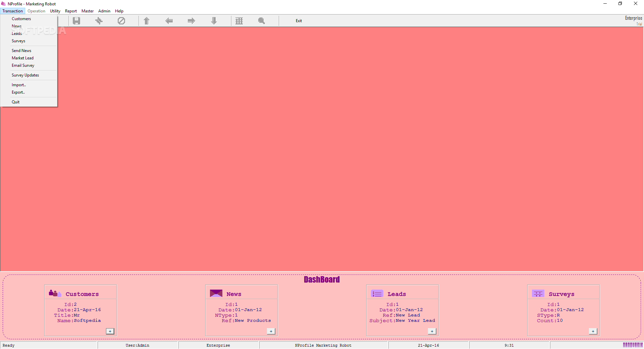Screen dimensions: 644x349
Task: Go to first record with up arrow
Action: [147, 21]
